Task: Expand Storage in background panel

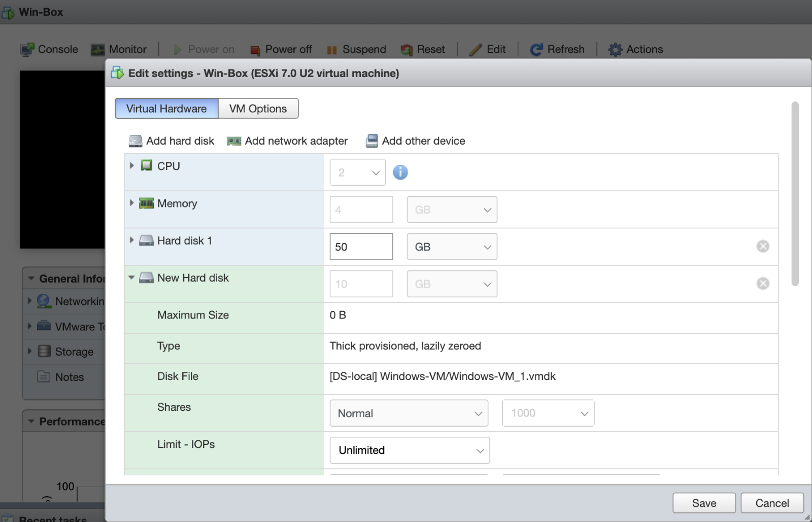Action: tap(29, 351)
